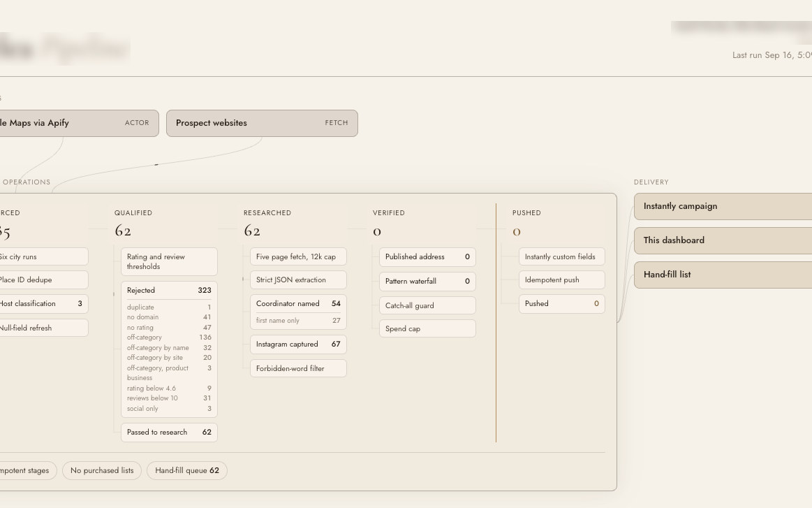Image resolution: width=812 pixels, height=508 pixels.
Task: Click the Verified count 0
Action: click(377, 232)
